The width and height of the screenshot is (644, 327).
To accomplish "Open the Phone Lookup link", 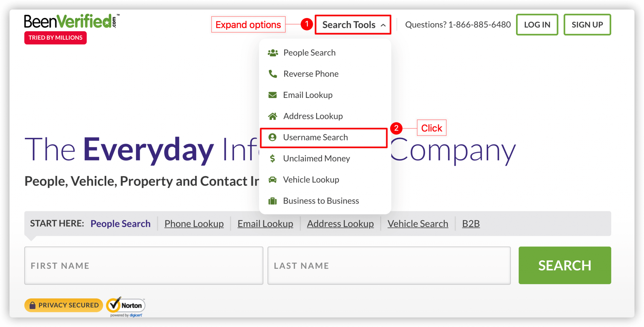I will 194,224.
